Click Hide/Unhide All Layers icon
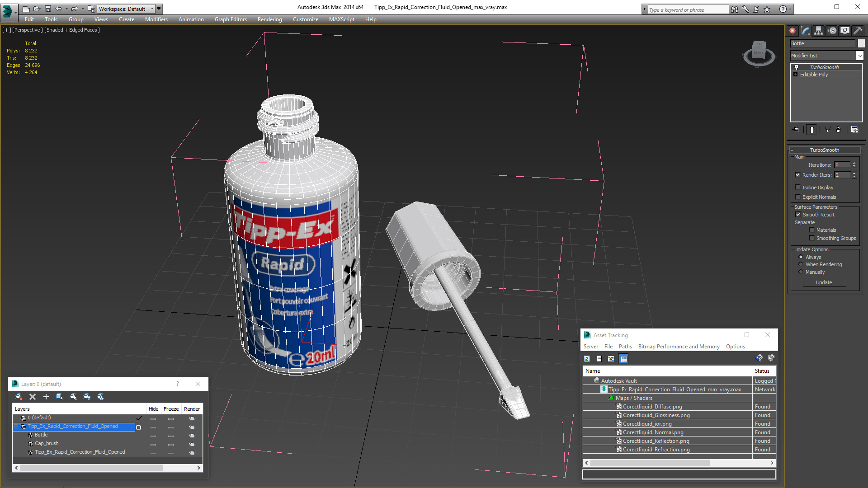 (x=87, y=397)
